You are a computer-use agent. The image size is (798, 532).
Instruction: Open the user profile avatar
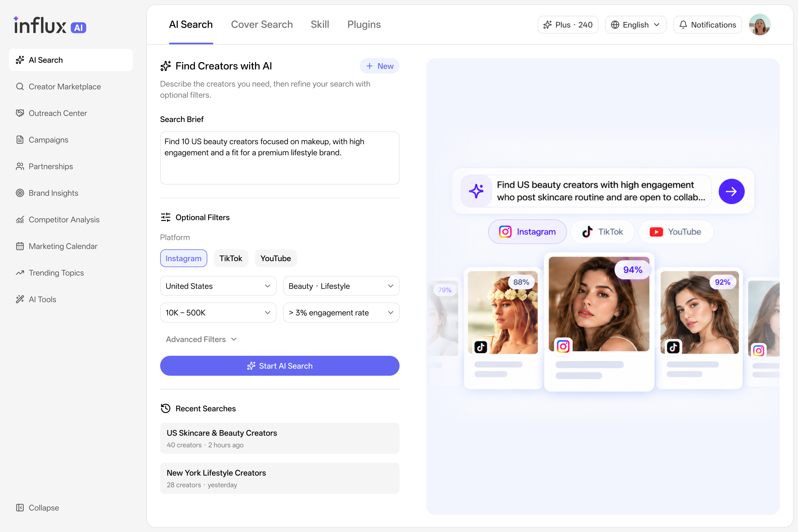tap(760, 25)
